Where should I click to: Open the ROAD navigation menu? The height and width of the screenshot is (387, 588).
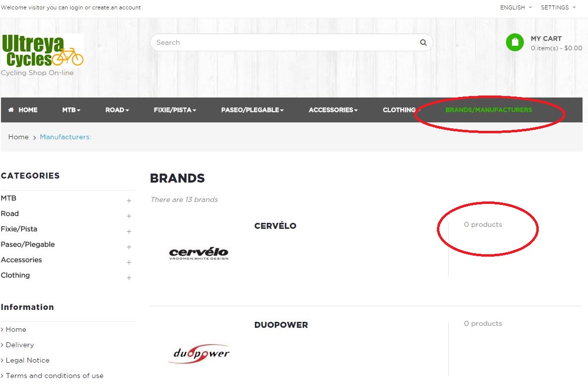coord(117,110)
